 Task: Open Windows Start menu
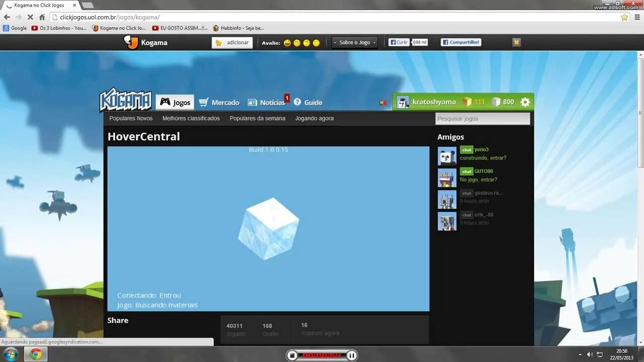[x=10, y=354]
